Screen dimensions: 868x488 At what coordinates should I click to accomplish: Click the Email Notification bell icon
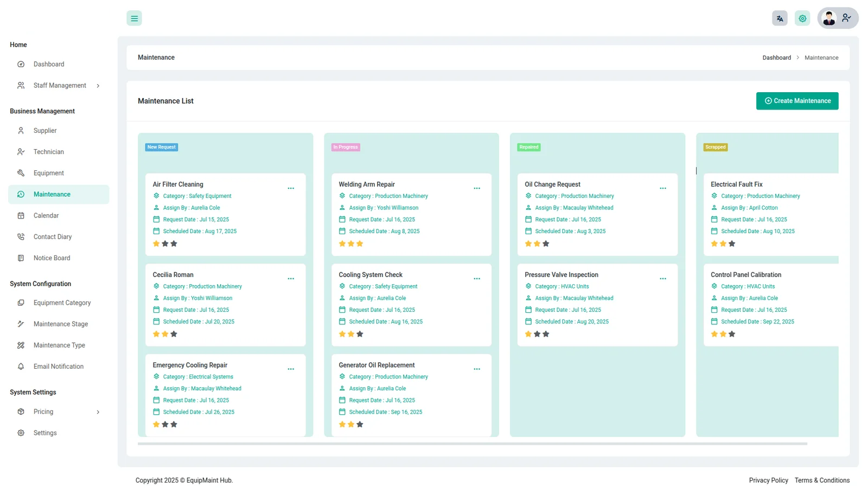[x=21, y=367]
